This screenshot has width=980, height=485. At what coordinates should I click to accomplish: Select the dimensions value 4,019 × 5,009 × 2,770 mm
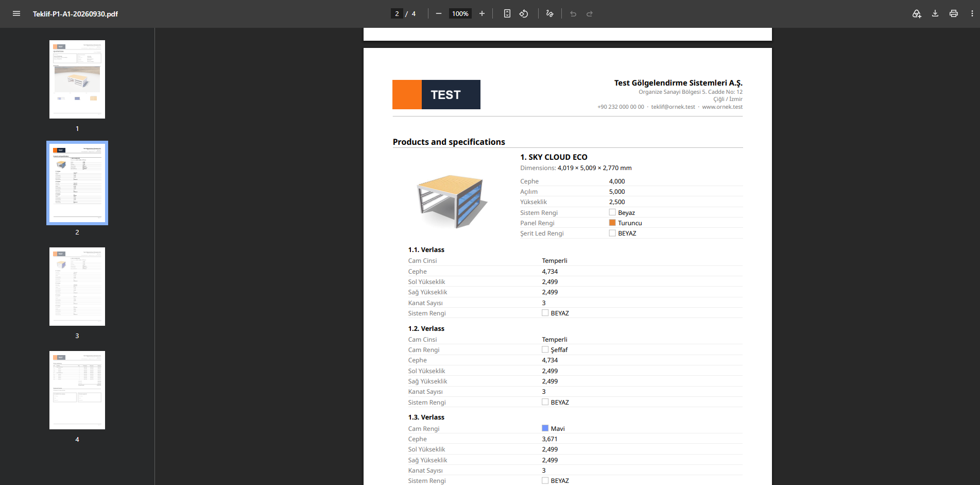point(594,168)
